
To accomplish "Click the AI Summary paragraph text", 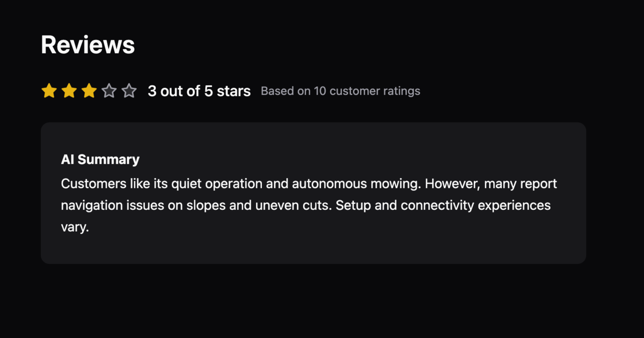I will (309, 205).
